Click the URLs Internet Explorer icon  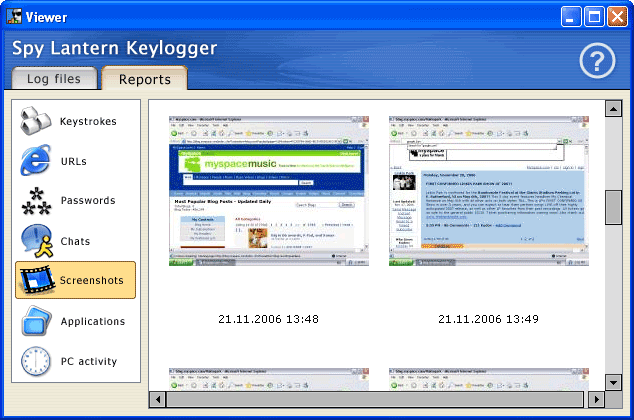36,160
